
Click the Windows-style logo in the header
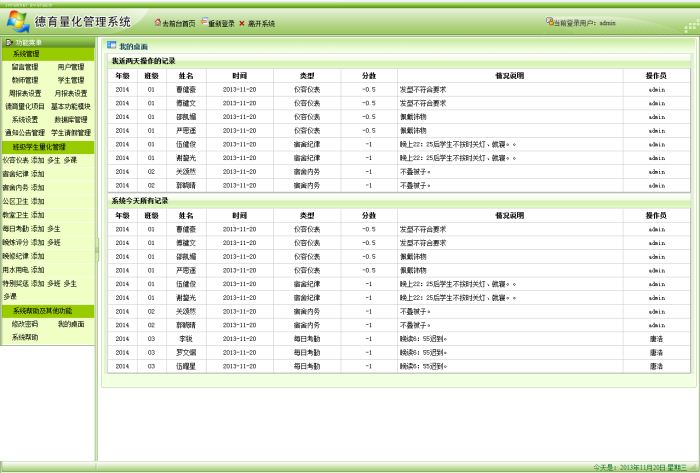tap(17, 19)
